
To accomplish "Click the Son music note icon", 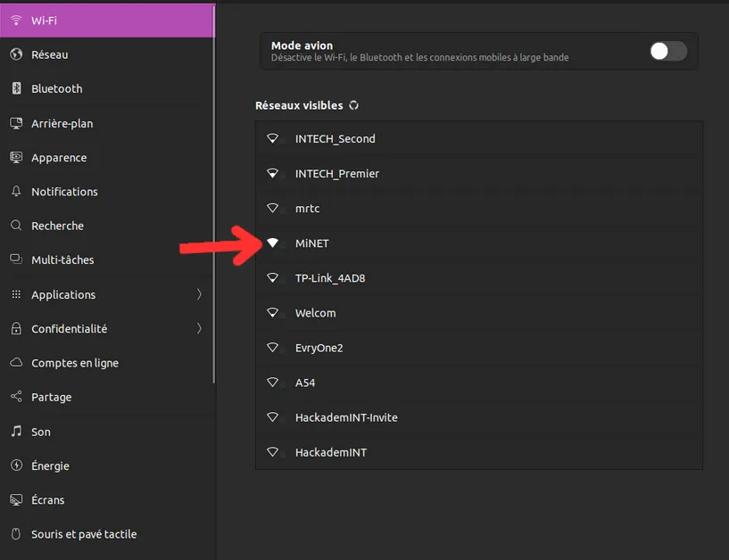I will 16,432.
